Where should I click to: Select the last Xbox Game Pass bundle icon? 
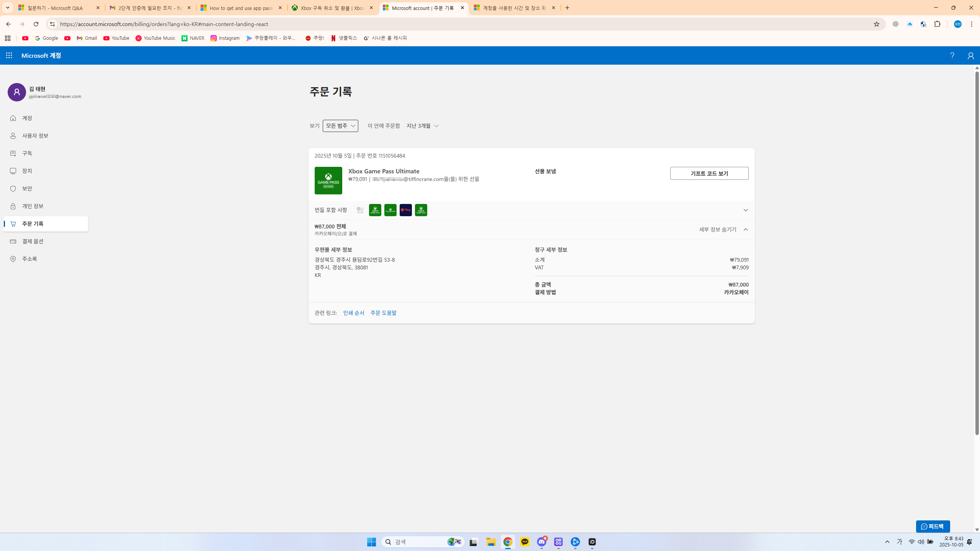pyautogui.click(x=421, y=210)
